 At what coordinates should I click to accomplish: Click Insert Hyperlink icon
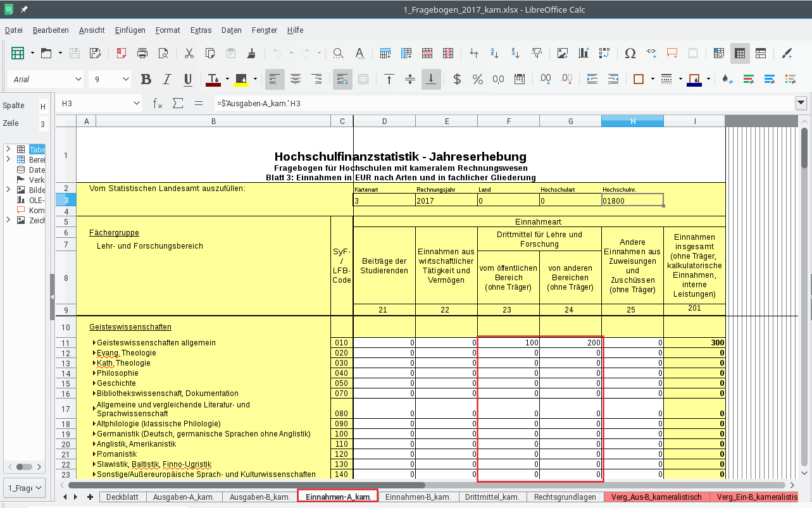[651, 53]
